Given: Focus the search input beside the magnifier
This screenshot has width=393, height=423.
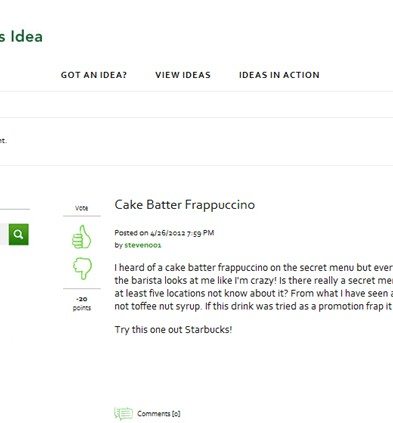Looking at the screenshot, I should coord(4,234).
